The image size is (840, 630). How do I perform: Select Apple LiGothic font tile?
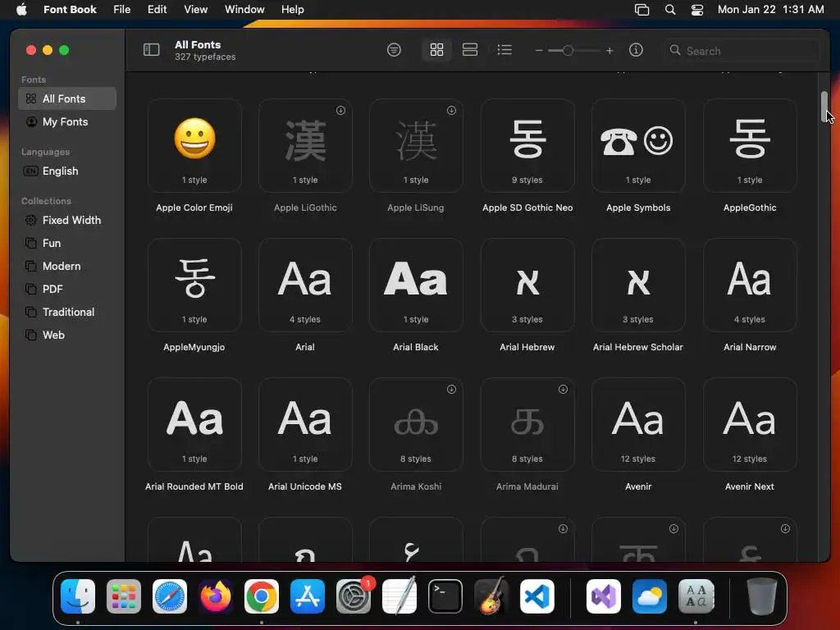(x=305, y=145)
